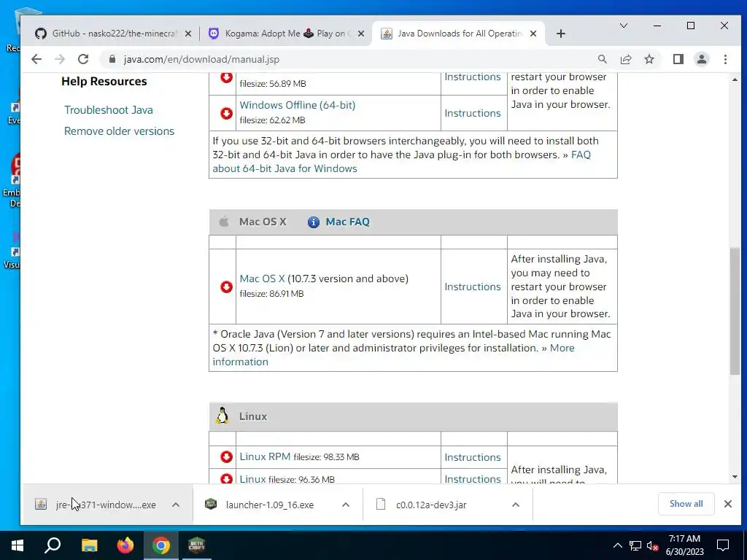Viewport: 747px width, 560px height.
Task: Click the red download icon for Linux RPM
Action: point(226,456)
